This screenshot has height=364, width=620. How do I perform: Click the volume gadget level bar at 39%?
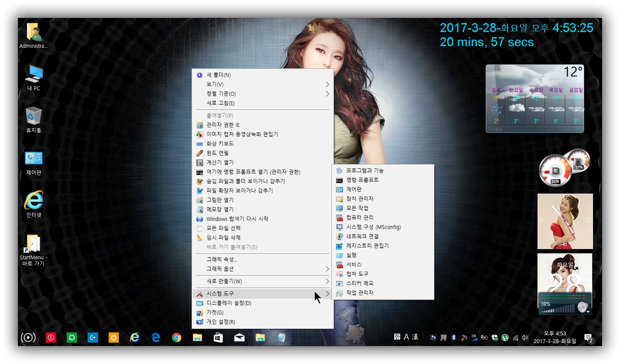[x=558, y=309]
